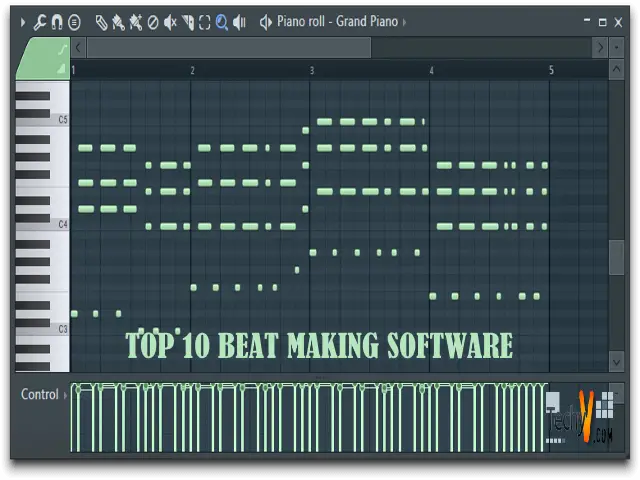
Task: Click bar 5 marker on the timeline
Action: [551, 70]
